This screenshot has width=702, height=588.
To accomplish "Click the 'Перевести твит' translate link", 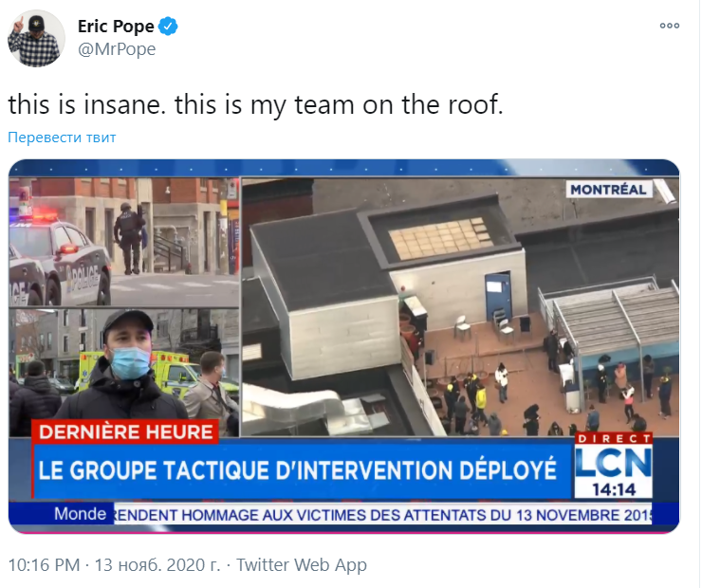I will [x=62, y=137].
